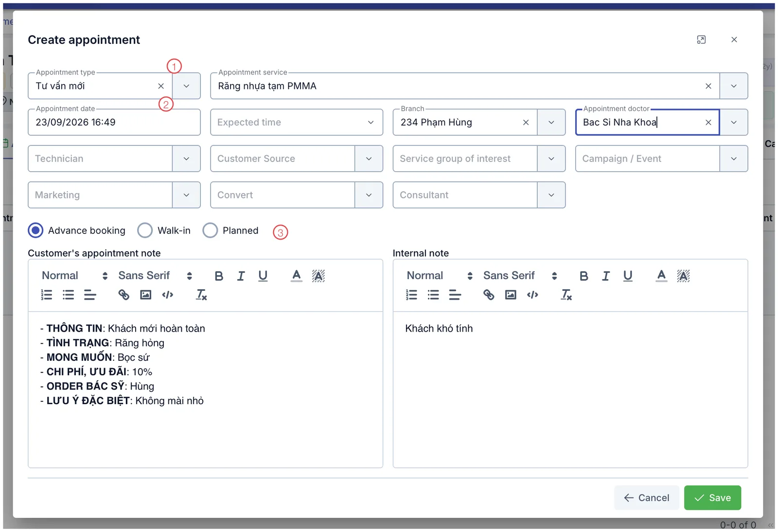Clear the Branch value 234 Phạm Hùng
778x532 pixels.
click(x=526, y=123)
